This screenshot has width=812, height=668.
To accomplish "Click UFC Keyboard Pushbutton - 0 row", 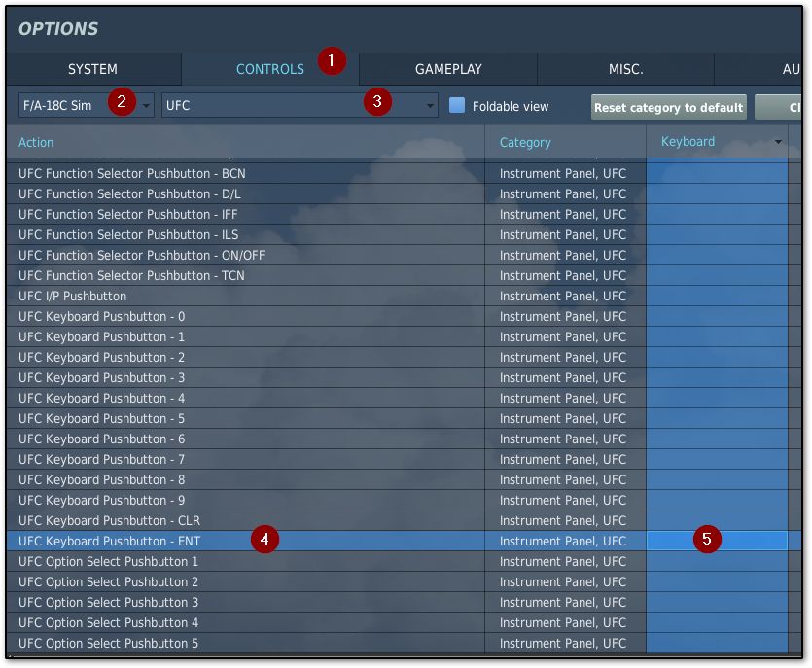I will [101, 316].
